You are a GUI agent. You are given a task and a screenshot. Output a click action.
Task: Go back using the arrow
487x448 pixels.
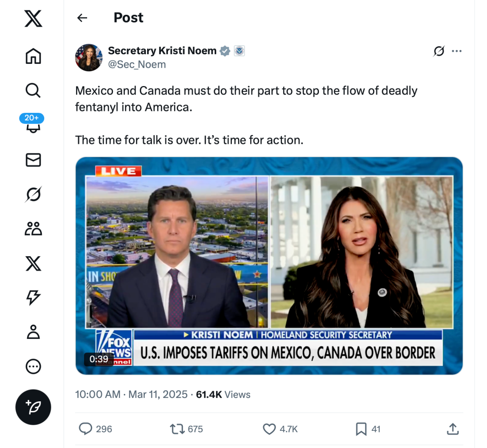point(82,18)
